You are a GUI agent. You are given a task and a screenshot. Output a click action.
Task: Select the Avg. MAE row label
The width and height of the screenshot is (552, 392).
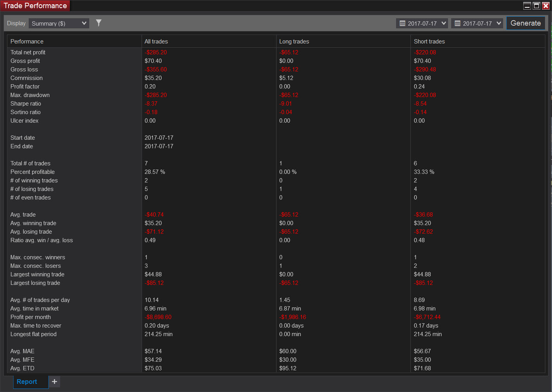coord(22,351)
